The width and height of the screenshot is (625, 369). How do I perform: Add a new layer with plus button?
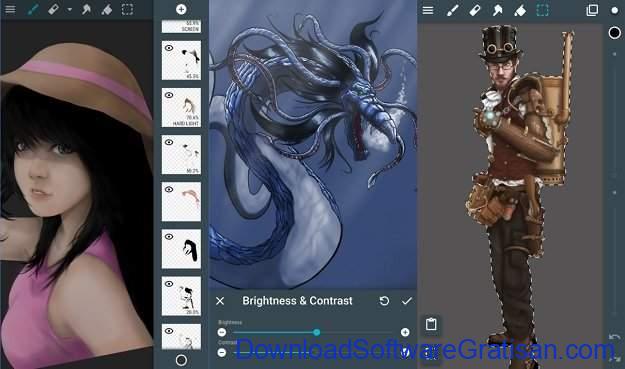[181, 9]
